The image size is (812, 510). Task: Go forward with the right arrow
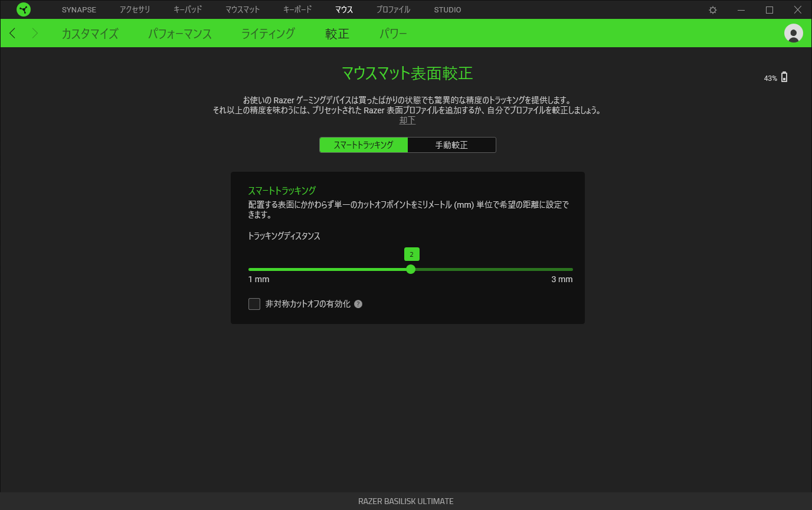tap(35, 33)
